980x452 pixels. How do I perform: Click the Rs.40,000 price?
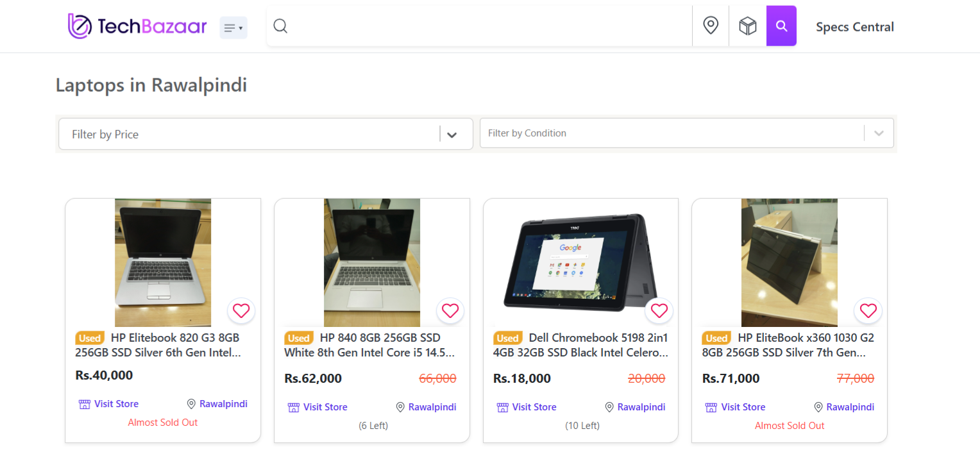click(x=104, y=376)
